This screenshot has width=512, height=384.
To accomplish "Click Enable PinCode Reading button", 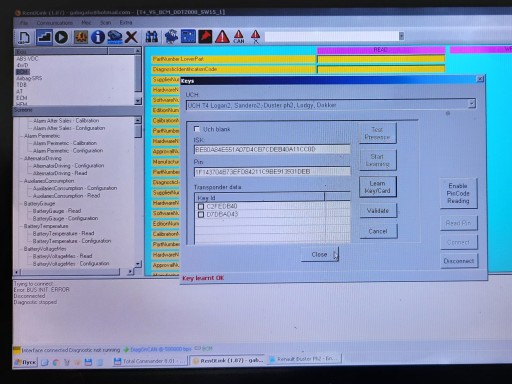I will tap(458, 193).
